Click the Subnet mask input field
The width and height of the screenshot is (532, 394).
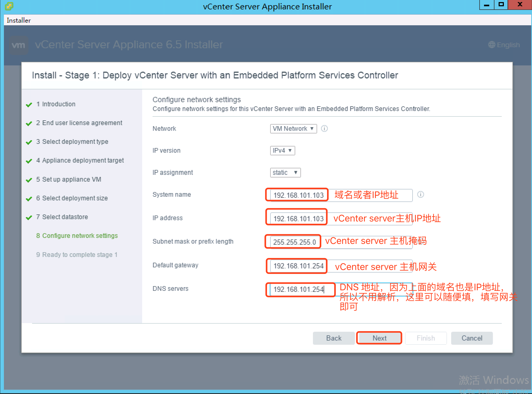tap(341, 242)
